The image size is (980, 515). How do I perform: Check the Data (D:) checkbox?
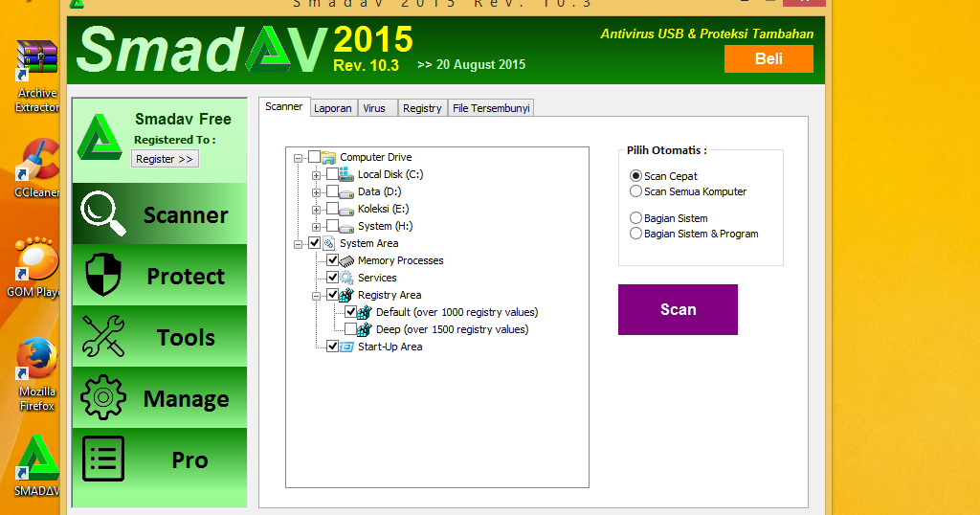[x=332, y=191]
